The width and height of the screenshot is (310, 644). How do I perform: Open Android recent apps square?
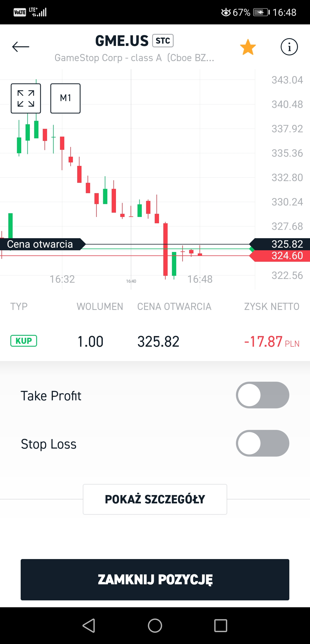coord(221,626)
